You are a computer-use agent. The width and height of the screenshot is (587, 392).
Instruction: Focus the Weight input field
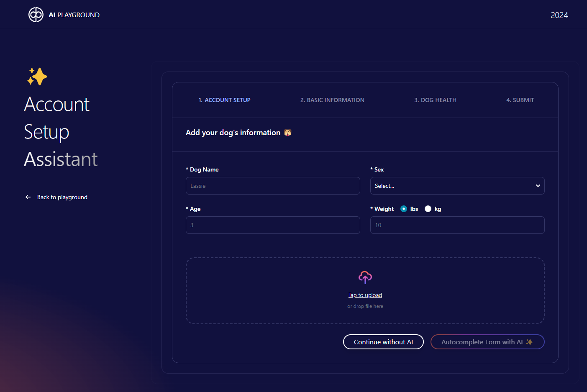(x=457, y=225)
